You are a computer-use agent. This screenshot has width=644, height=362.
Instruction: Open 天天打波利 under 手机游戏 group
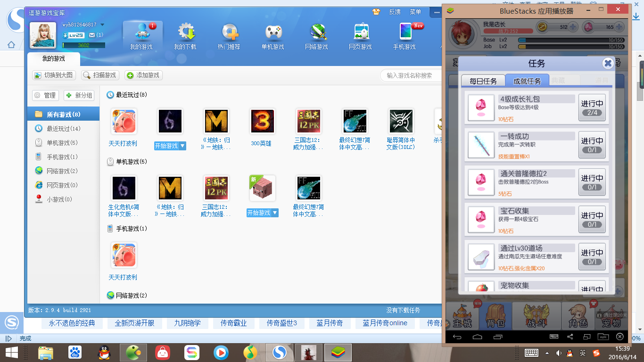(124, 255)
